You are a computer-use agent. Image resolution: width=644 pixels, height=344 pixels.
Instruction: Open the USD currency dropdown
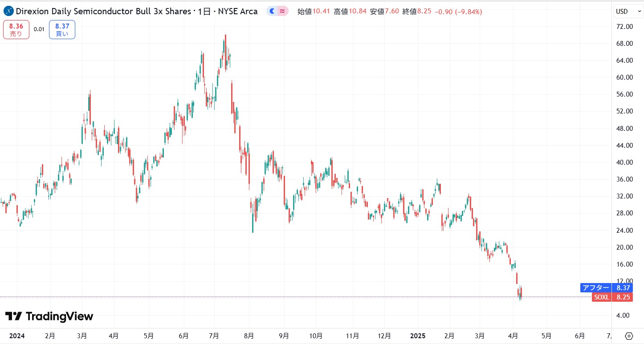[628, 11]
